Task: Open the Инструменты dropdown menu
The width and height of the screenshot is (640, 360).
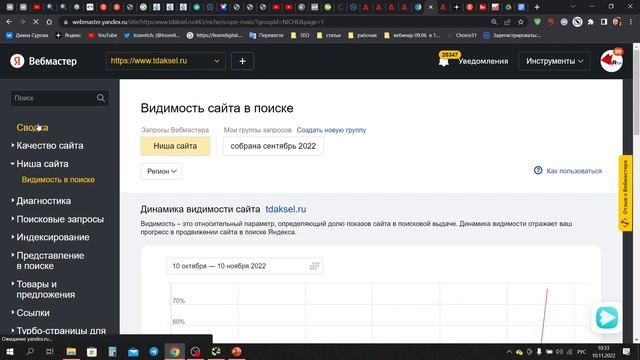Action: pyautogui.click(x=554, y=61)
